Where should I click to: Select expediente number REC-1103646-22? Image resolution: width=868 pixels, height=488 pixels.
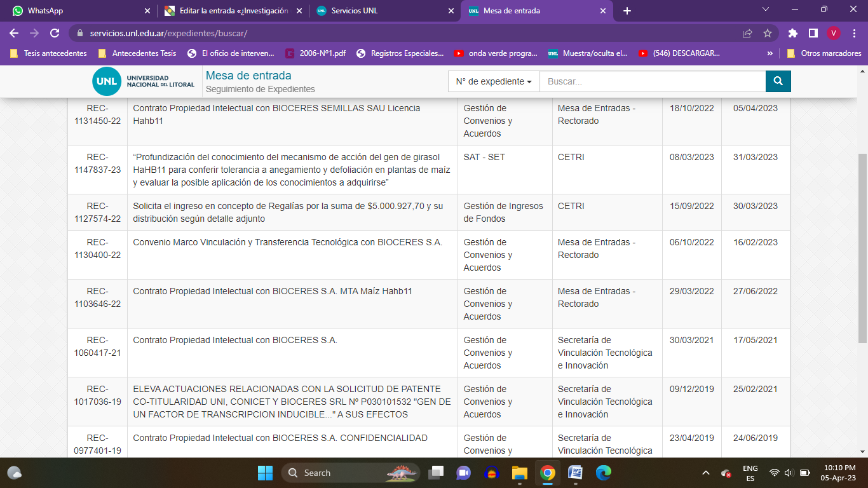97,297
